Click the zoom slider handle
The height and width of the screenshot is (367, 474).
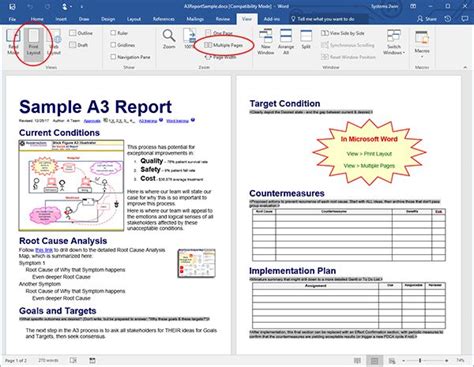point(420,361)
